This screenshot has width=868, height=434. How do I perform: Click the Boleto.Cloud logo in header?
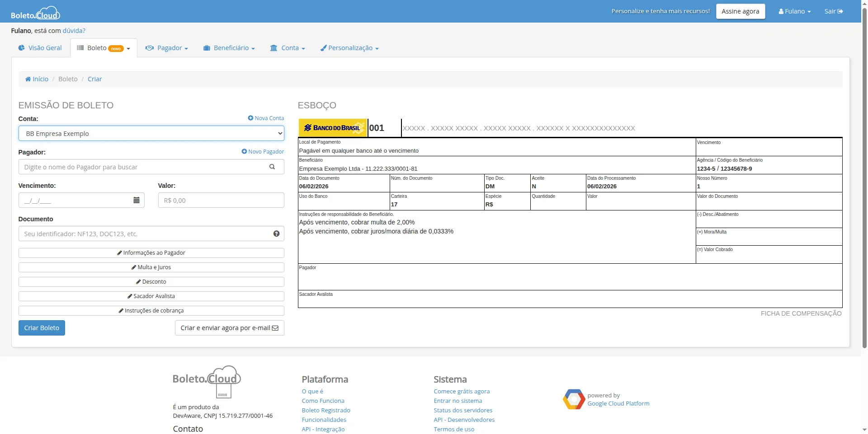point(35,13)
